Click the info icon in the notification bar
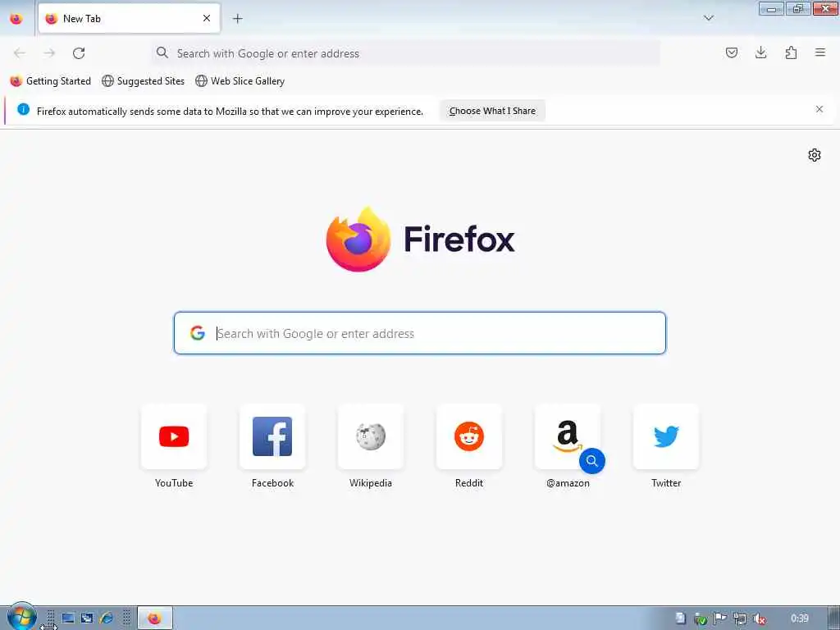This screenshot has height=630, width=840. [x=24, y=109]
